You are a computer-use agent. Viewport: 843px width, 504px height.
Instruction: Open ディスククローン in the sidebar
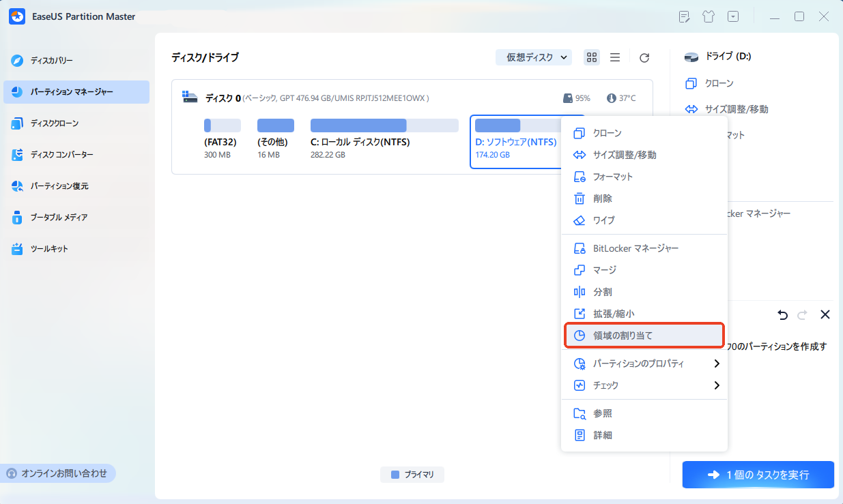point(76,123)
